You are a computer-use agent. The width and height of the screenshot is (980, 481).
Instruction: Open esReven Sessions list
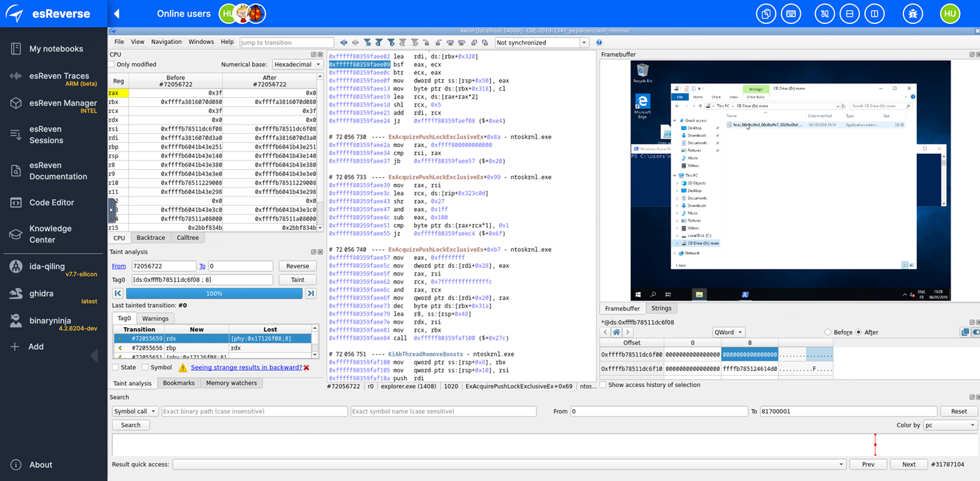(x=47, y=135)
